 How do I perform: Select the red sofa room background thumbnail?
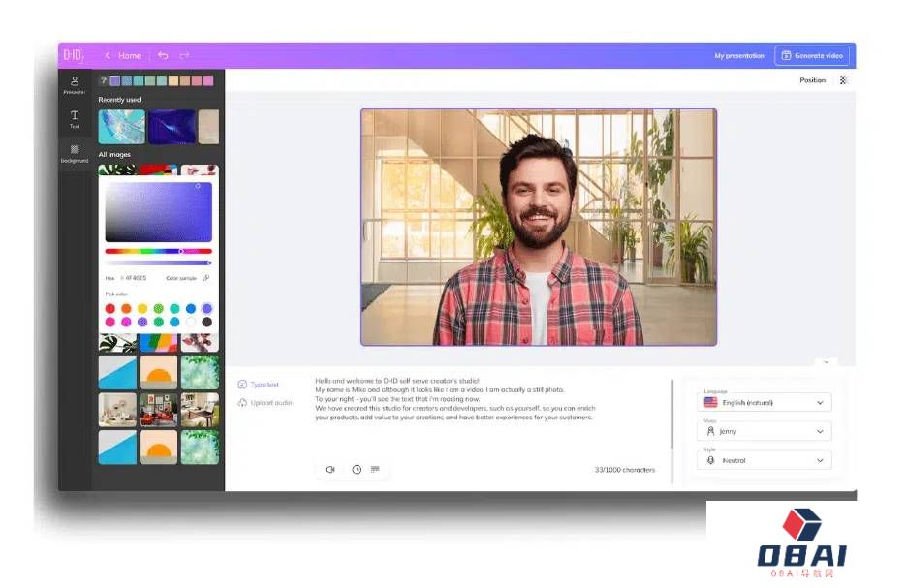click(x=158, y=410)
